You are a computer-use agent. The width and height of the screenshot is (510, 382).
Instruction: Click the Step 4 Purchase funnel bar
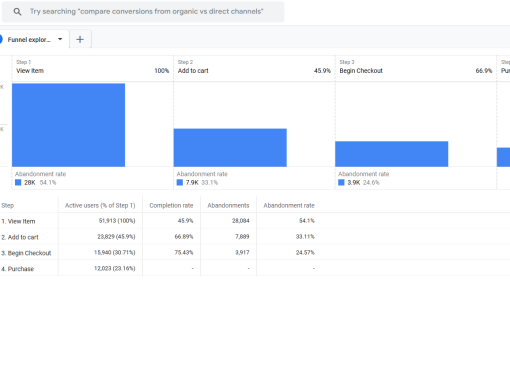tap(503, 157)
